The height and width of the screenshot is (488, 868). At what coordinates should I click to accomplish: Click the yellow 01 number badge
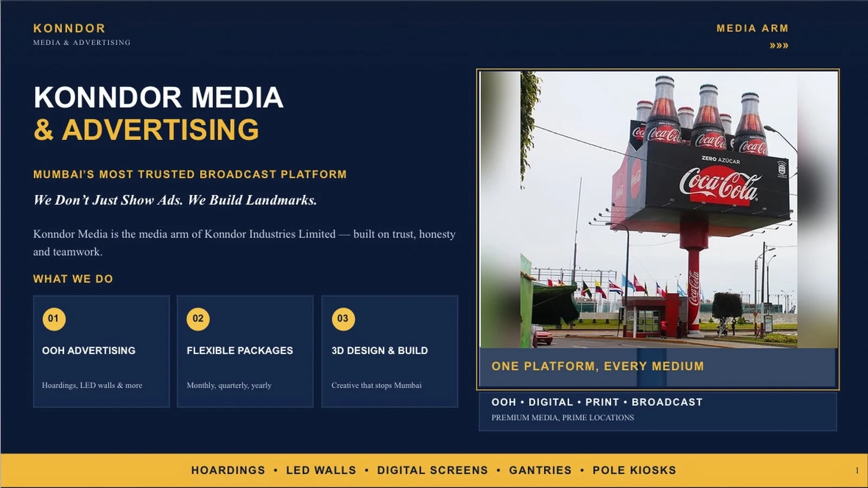click(54, 319)
